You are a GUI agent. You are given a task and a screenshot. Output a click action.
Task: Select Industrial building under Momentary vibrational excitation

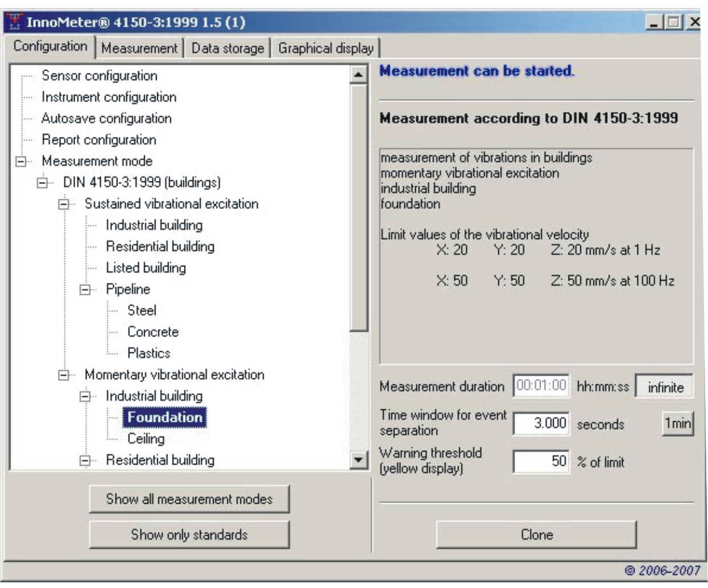coord(154,396)
